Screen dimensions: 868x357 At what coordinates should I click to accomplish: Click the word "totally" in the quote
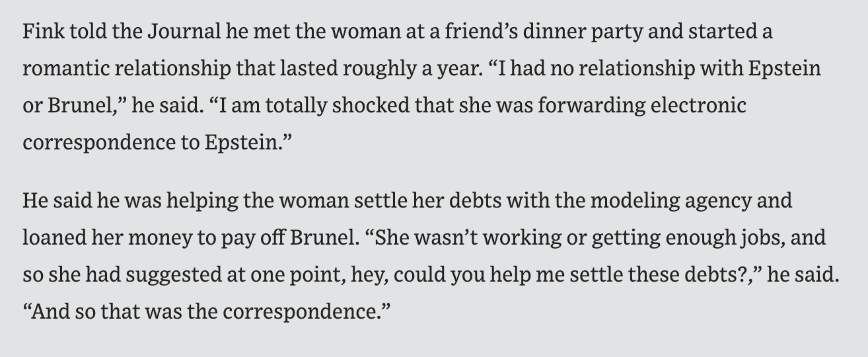[x=292, y=105]
